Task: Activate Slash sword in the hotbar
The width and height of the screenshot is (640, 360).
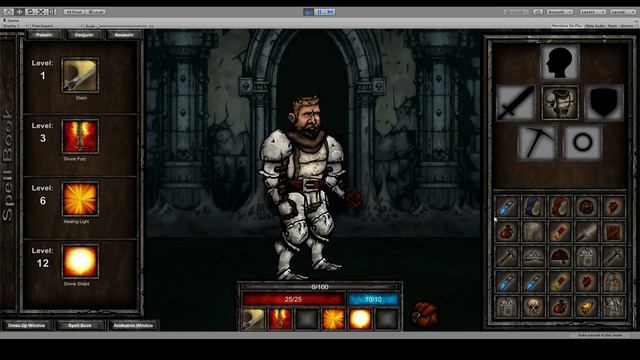Action: pyautogui.click(x=253, y=319)
